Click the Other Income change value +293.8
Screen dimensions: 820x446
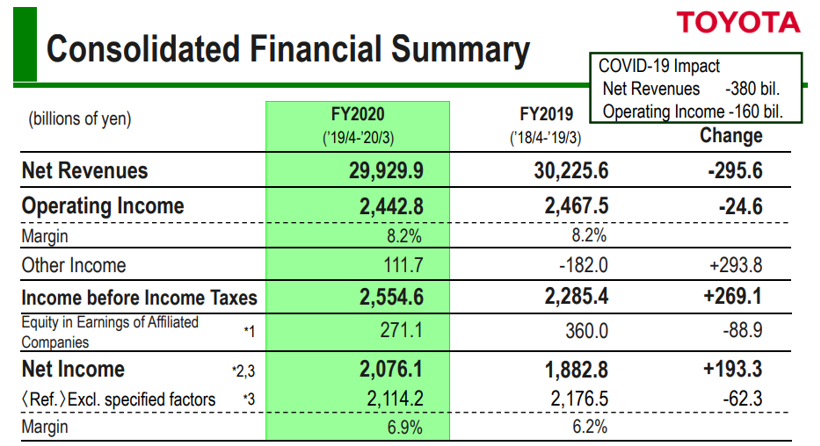736,266
